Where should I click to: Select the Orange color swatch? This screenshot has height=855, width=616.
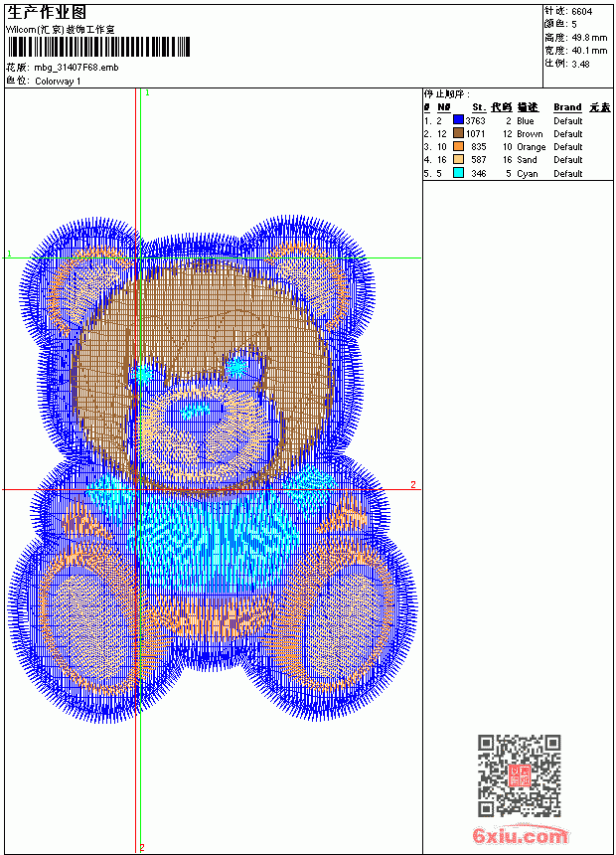pos(458,146)
